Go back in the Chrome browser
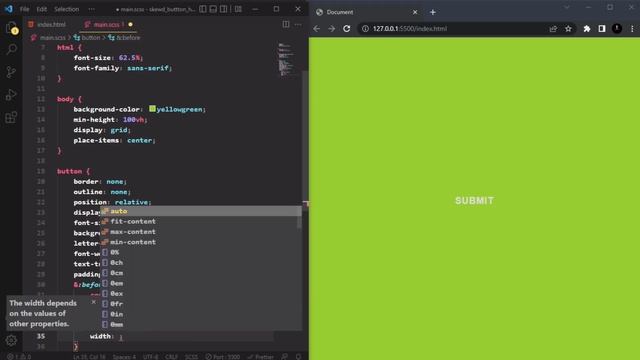 [x=317, y=29]
